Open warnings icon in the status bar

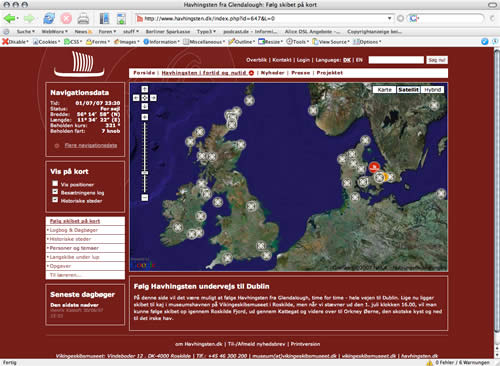[429, 362]
